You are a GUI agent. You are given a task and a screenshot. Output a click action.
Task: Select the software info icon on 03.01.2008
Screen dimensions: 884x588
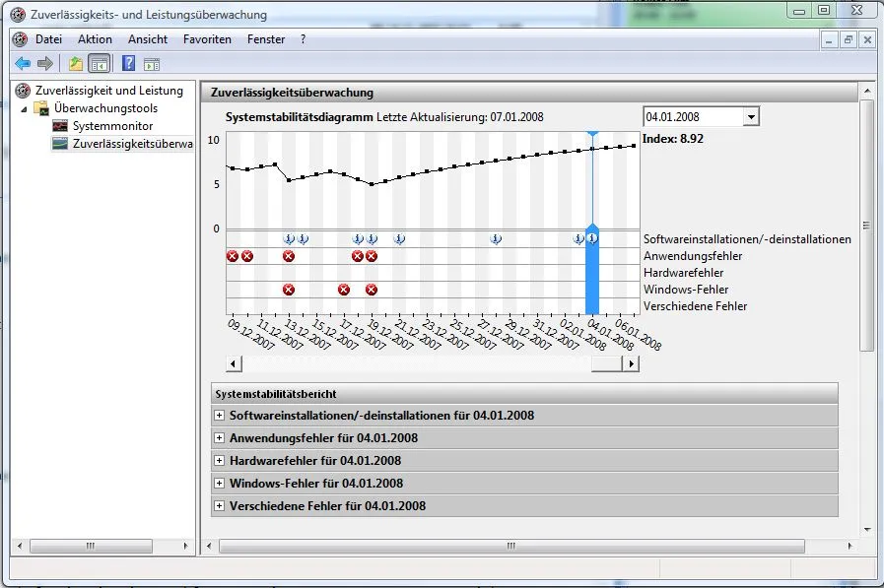pyautogui.click(x=578, y=238)
